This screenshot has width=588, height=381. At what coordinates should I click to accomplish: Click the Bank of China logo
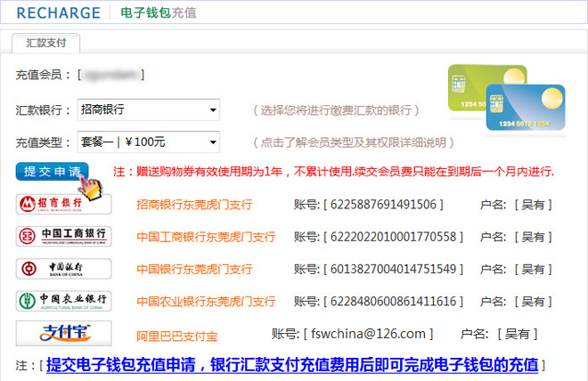coord(64,268)
